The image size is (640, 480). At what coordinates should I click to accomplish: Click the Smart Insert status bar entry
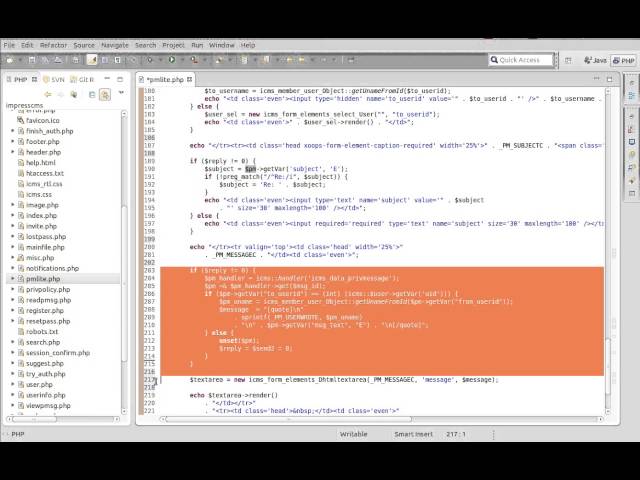tap(413, 434)
